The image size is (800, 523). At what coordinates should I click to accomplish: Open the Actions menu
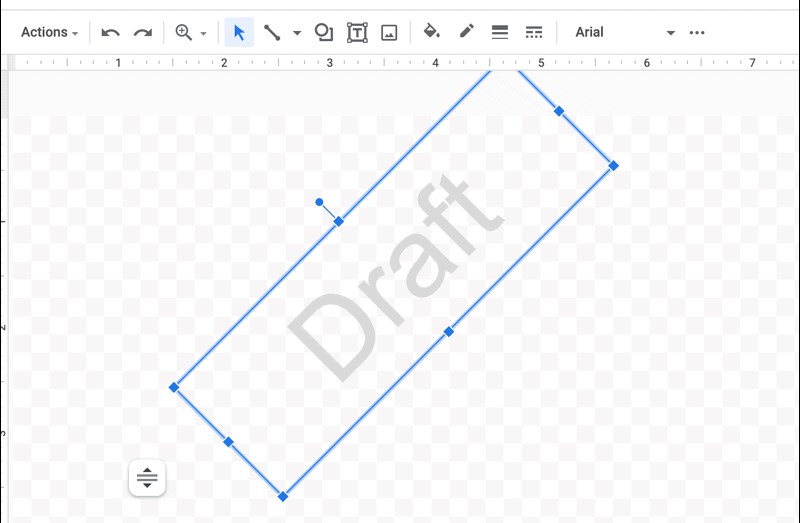[x=49, y=32]
